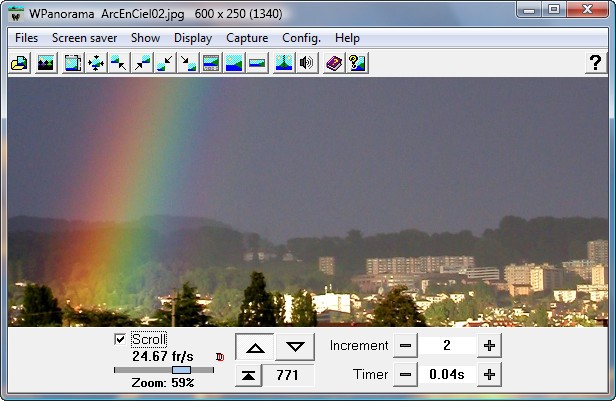The image size is (616, 401).
Task: Open the purple help book icon
Action: click(334, 63)
